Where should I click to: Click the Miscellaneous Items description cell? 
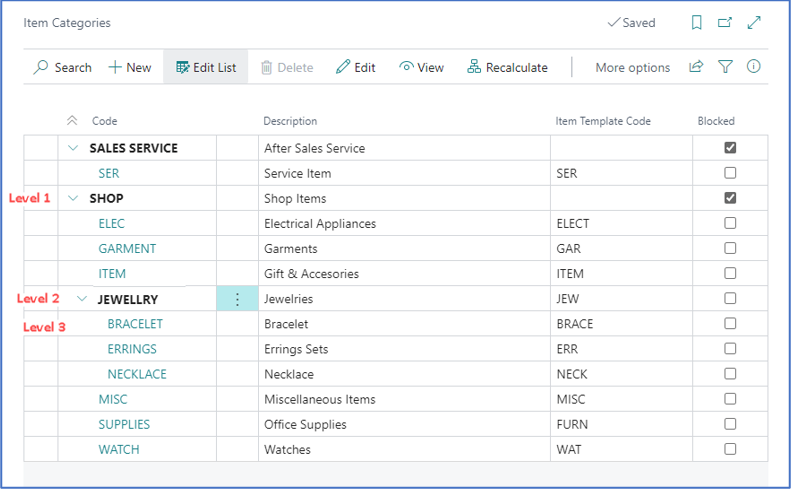(x=404, y=399)
